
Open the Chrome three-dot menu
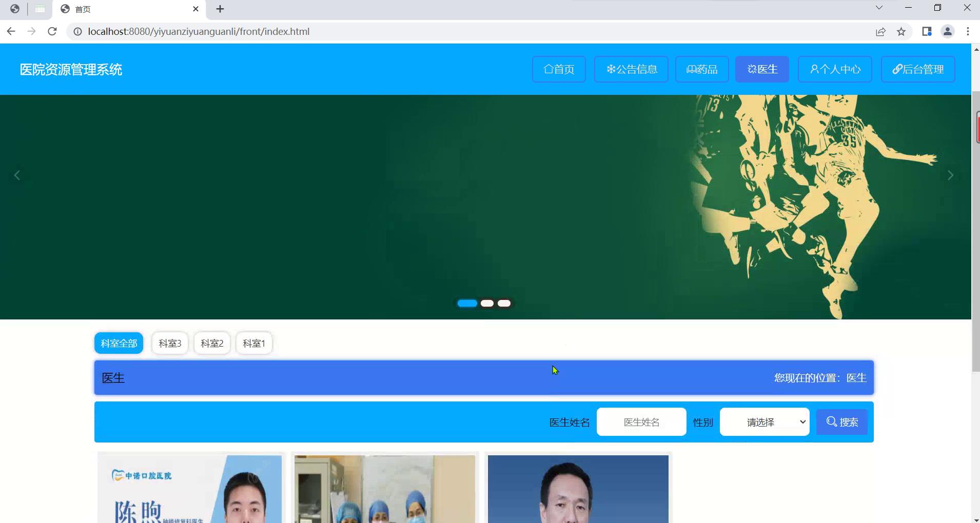[x=968, y=32]
